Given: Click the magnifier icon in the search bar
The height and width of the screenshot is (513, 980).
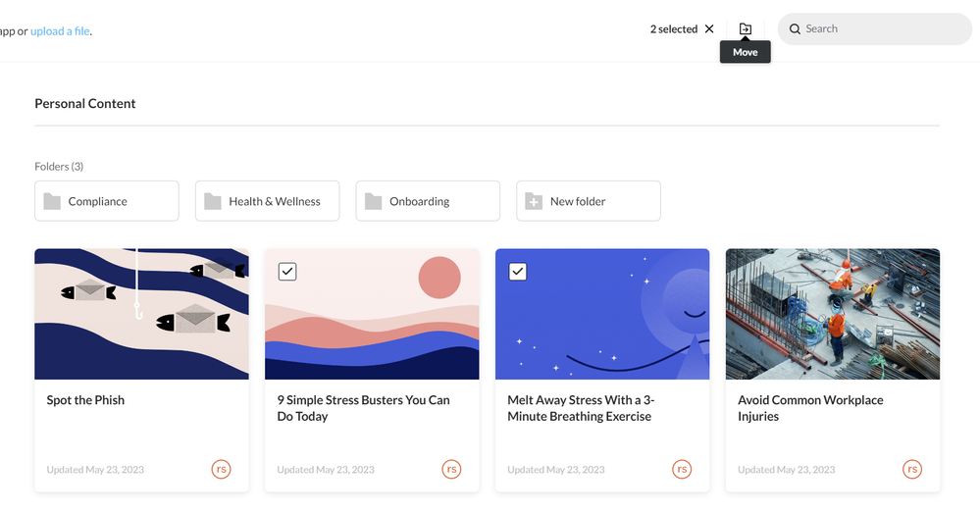Looking at the screenshot, I should [796, 29].
